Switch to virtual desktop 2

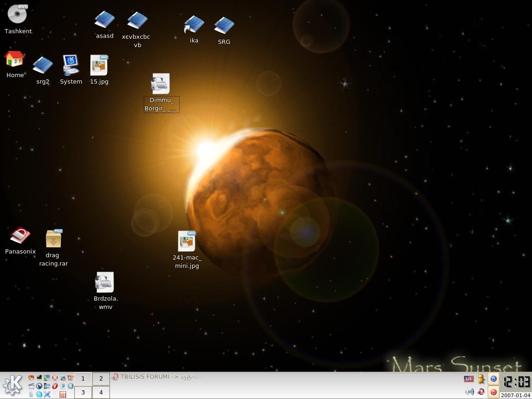point(101,379)
